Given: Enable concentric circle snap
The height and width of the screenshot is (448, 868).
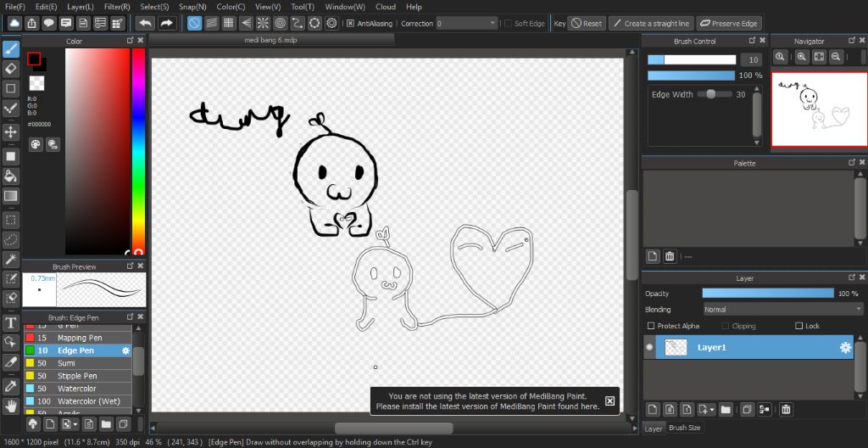Looking at the screenshot, I should (280, 23).
